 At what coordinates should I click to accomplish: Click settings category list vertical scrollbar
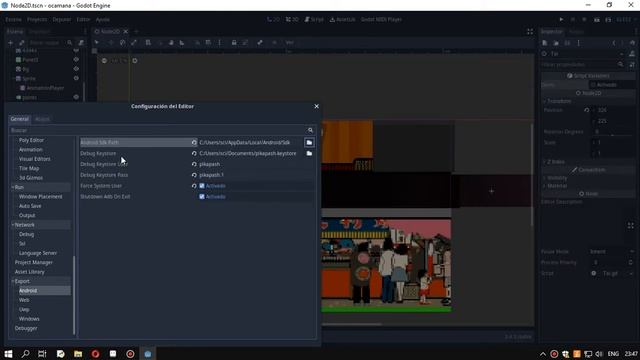point(74,296)
